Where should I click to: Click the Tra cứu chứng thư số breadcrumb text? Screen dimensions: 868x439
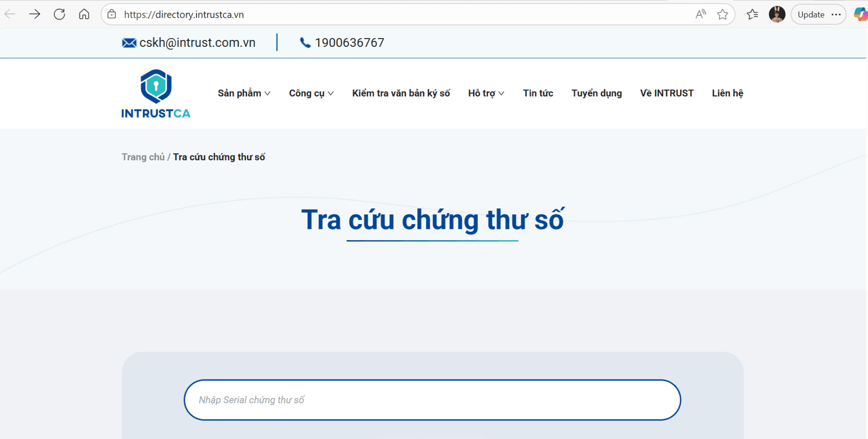click(219, 157)
